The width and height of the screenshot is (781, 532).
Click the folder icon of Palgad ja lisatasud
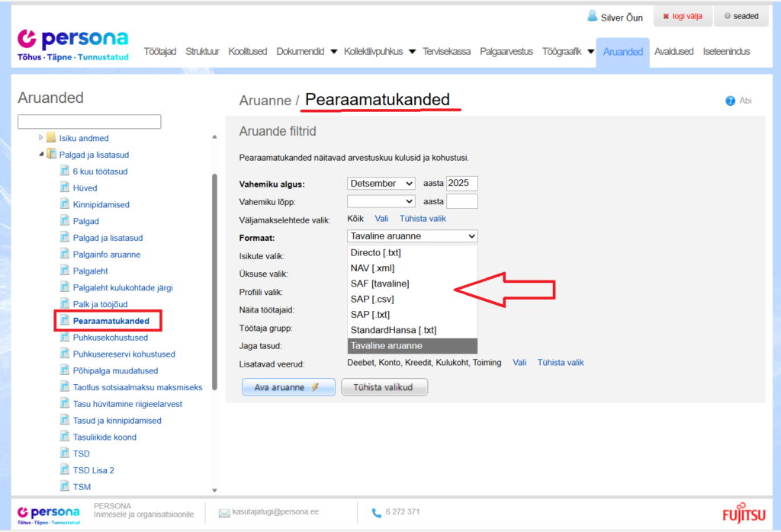tap(50, 153)
